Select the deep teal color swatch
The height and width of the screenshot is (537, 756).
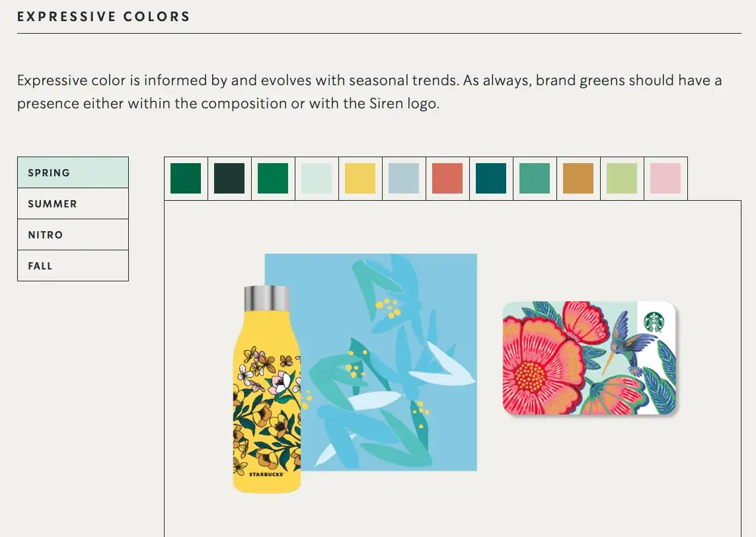[491, 178]
